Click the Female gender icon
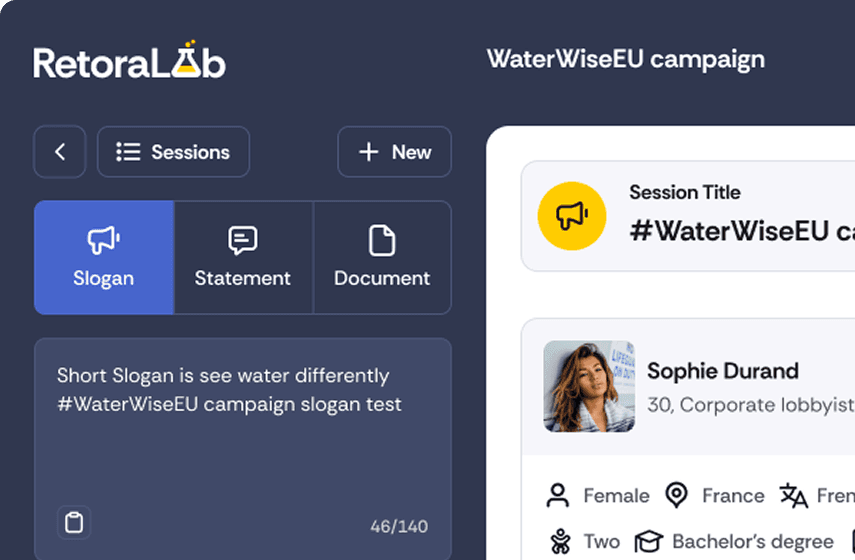This screenshot has height=560, width=855. pos(557,495)
